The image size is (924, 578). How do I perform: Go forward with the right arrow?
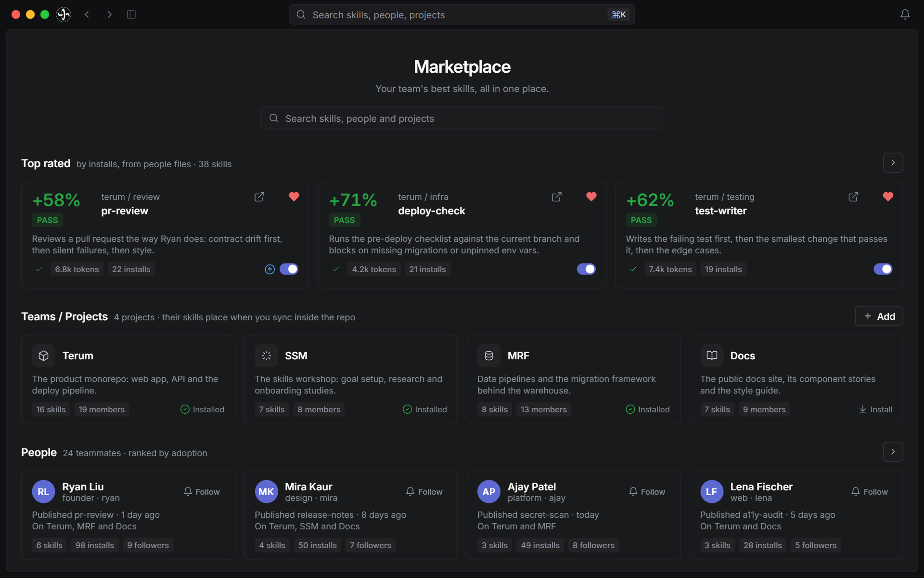coord(109,14)
